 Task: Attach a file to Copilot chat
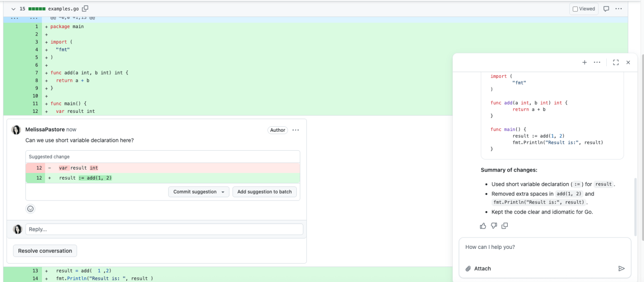click(478, 269)
